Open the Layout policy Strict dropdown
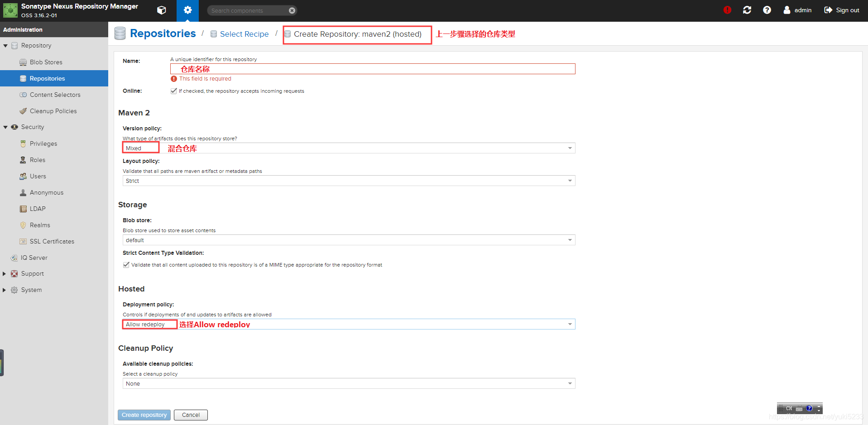The image size is (868, 425). pyautogui.click(x=349, y=181)
